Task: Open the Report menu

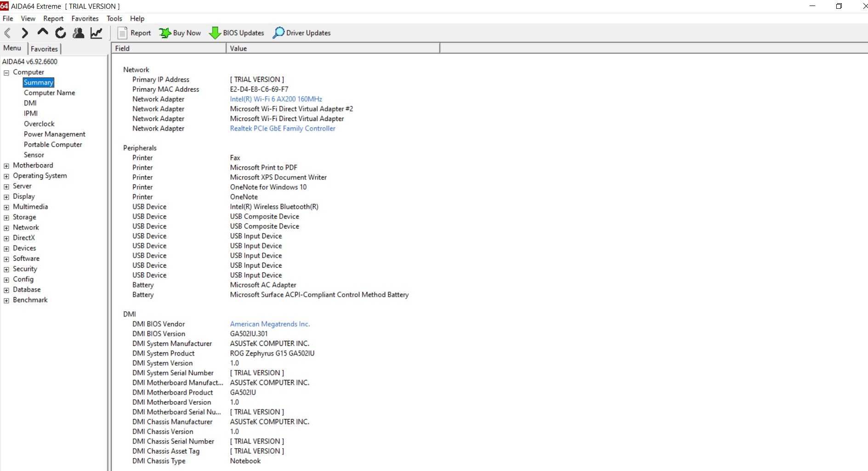Action: click(x=53, y=18)
